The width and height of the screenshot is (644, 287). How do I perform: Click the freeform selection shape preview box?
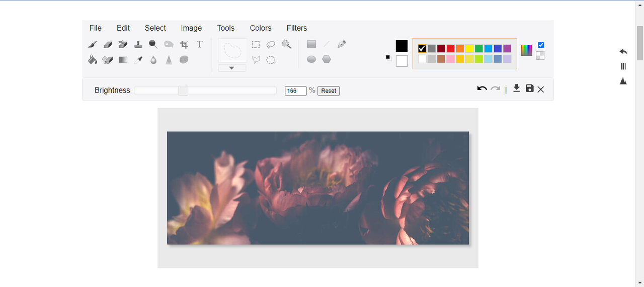(232, 50)
